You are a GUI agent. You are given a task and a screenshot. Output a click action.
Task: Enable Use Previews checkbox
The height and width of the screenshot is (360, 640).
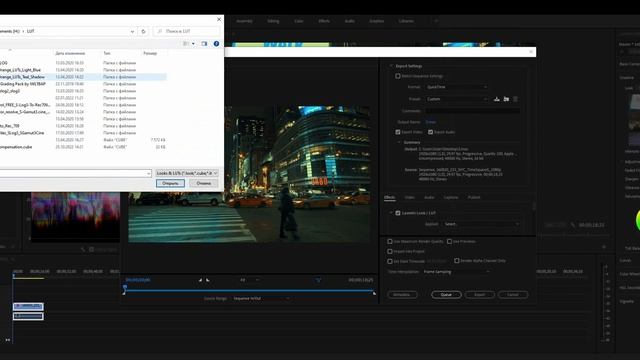coord(449,242)
